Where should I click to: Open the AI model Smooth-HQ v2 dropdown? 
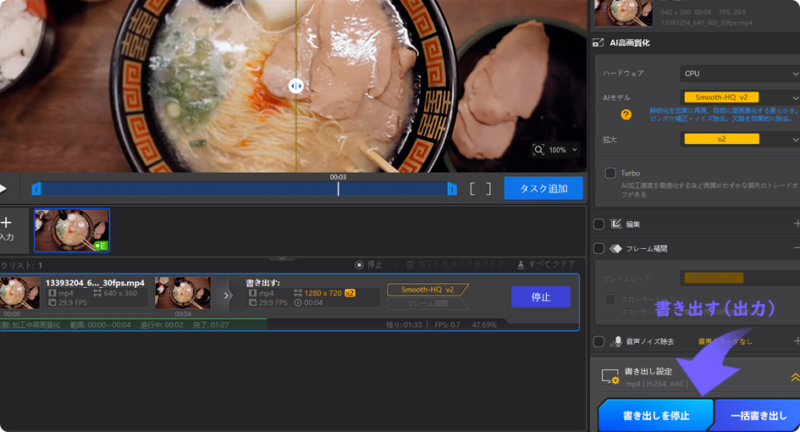738,97
